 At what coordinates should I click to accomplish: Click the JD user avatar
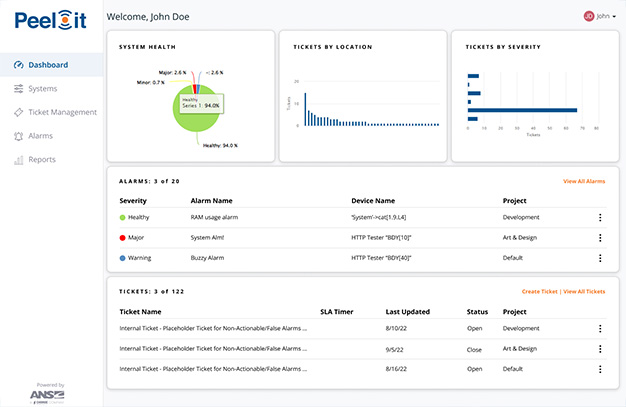[588, 16]
